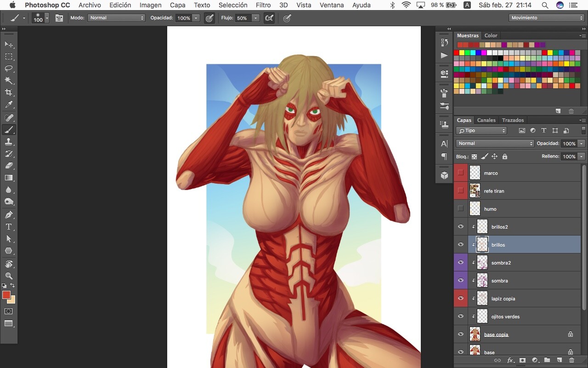
Task: Hide the base copia layer
Action: pyautogui.click(x=461, y=334)
